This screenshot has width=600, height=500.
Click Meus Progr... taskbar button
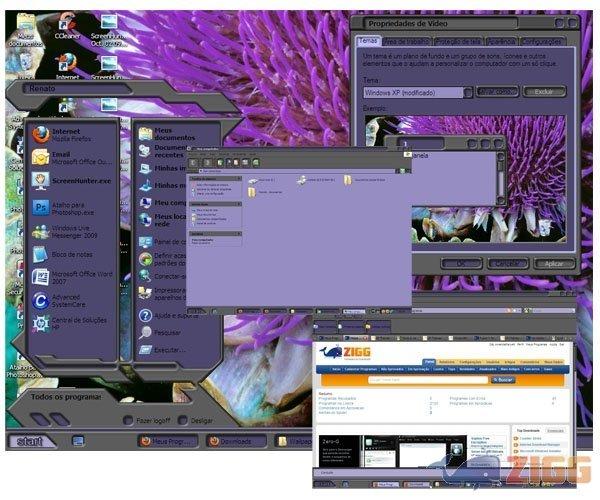coord(167,441)
